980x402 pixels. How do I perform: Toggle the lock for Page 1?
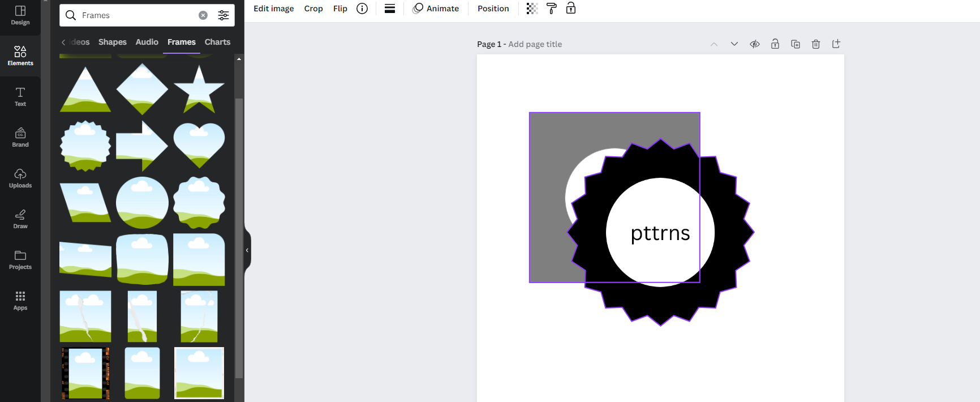pyautogui.click(x=775, y=44)
